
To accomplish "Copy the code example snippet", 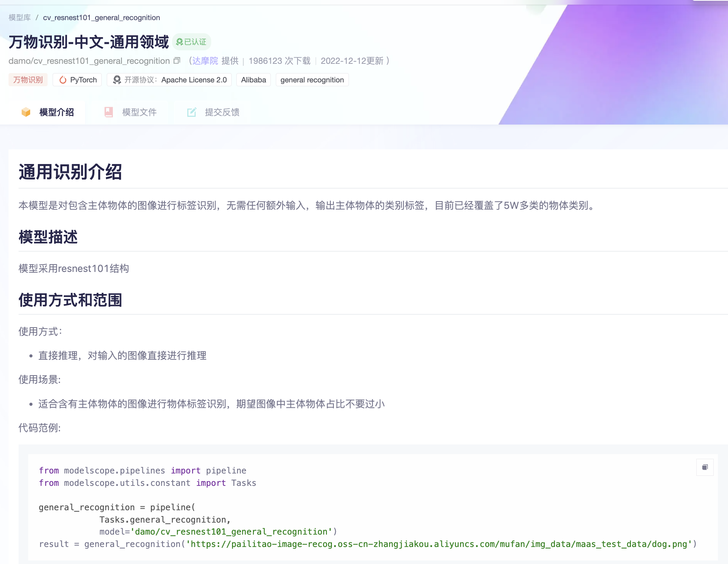I will coord(705,467).
